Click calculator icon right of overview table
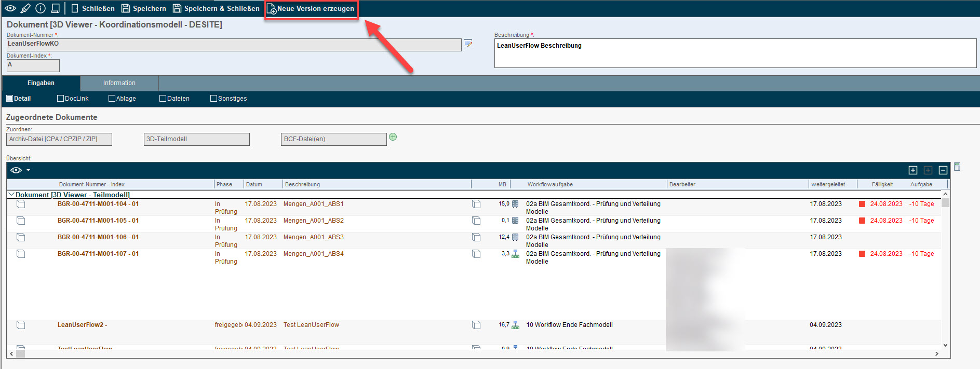Image resolution: width=980 pixels, height=369 pixels. (957, 167)
